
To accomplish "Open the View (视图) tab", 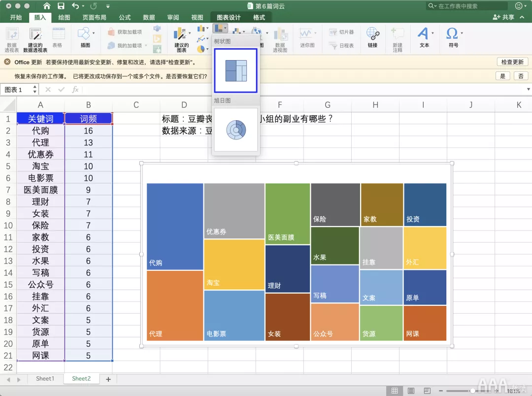I will tap(197, 17).
